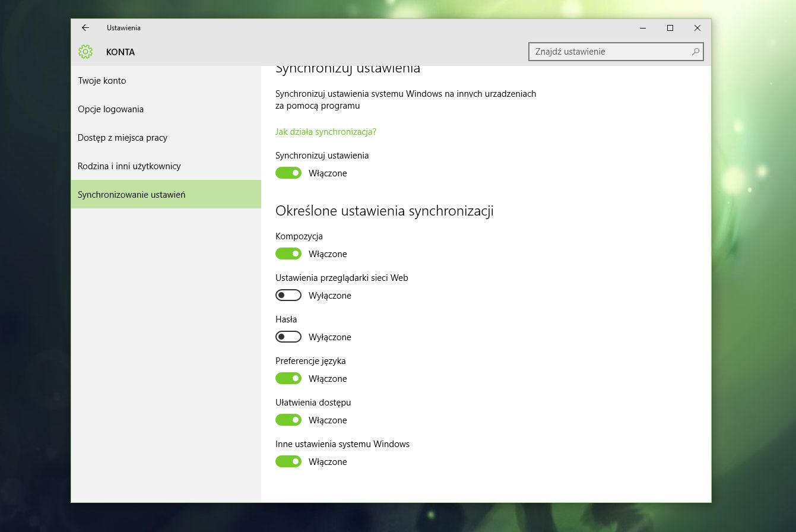Minimize the Ustawienia window
Image resolution: width=796 pixels, height=532 pixels.
643,28
